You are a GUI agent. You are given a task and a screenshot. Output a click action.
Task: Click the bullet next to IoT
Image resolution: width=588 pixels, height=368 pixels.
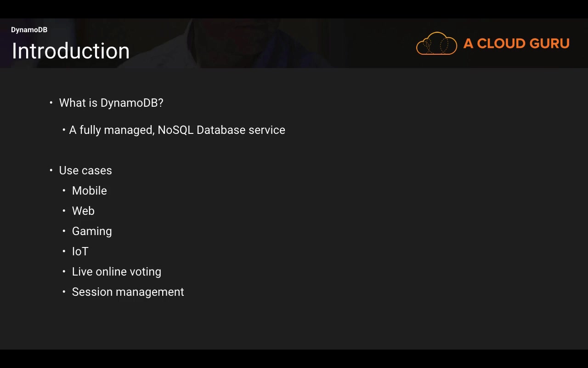pos(64,251)
